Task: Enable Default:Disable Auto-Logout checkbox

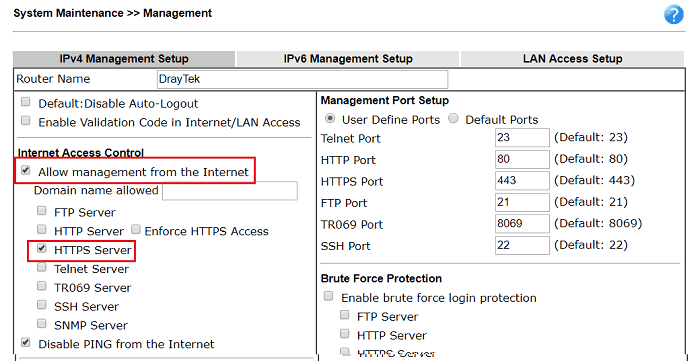Action: coord(26,102)
